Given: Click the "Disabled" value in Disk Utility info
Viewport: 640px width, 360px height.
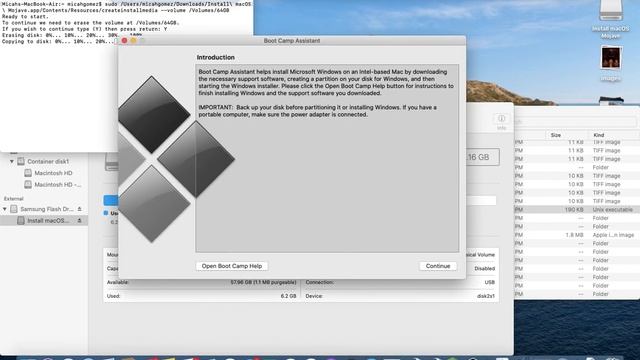Looking at the screenshot, I should pos(484,269).
